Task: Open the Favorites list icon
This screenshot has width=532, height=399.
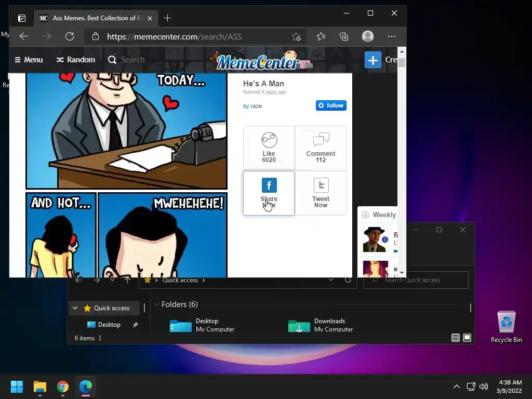Action: [321, 36]
